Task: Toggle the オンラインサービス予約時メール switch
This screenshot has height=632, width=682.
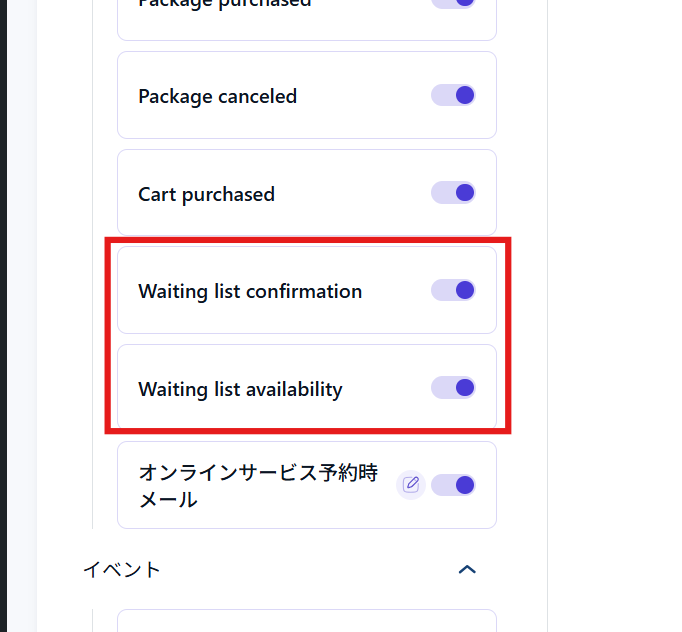Action: pyautogui.click(x=453, y=485)
